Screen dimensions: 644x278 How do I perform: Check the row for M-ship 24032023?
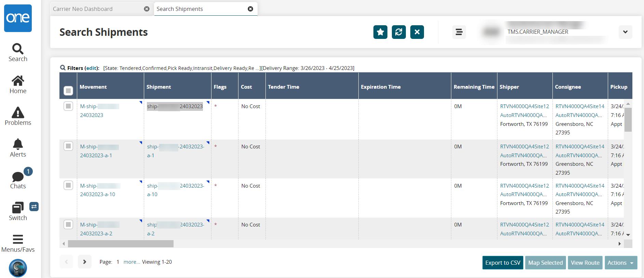click(68, 106)
